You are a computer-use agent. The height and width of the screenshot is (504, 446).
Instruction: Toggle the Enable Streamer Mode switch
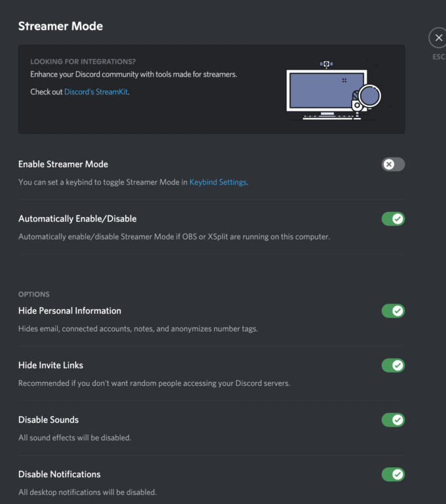393,164
